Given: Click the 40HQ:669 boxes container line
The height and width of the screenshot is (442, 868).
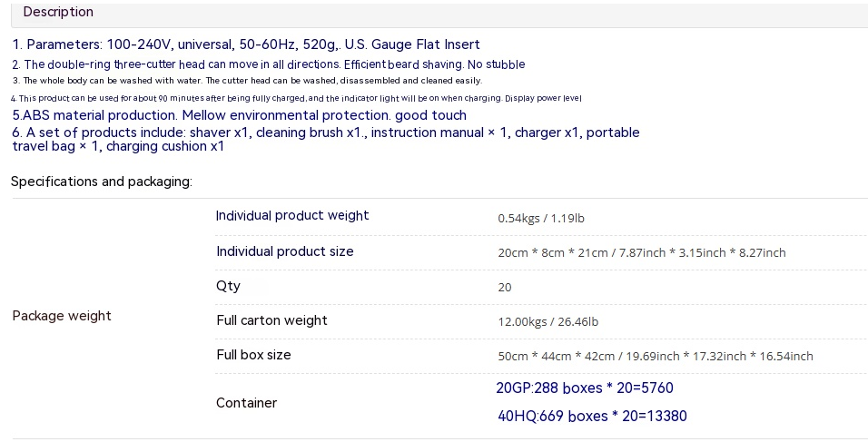Looking at the screenshot, I should [592, 416].
